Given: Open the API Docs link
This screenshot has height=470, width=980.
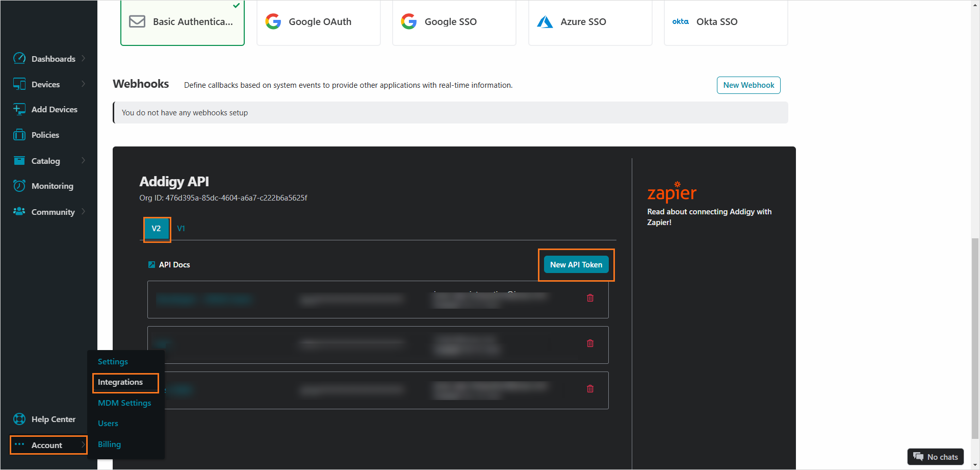Looking at the screenshot, I should coord(174,264).
